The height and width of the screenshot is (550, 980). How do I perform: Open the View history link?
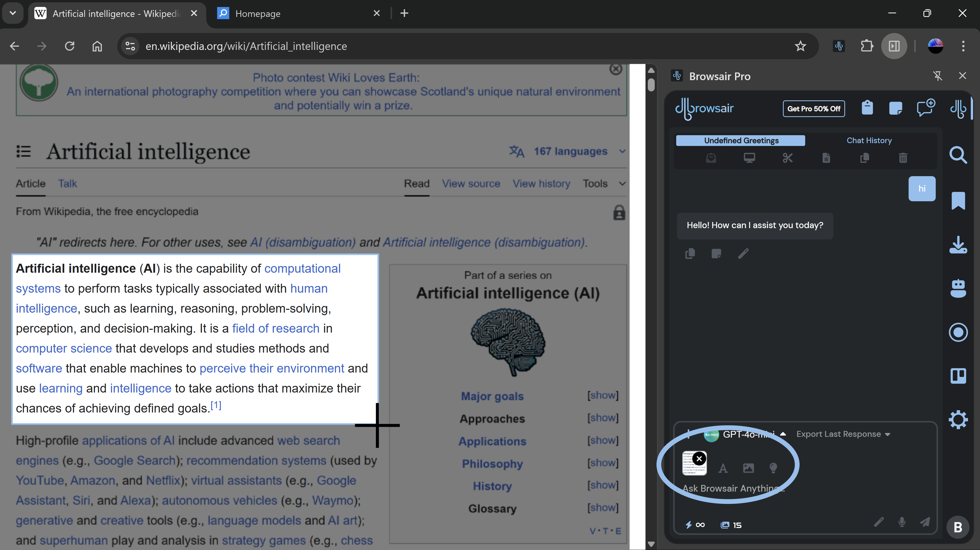click(x=541, y=183)
